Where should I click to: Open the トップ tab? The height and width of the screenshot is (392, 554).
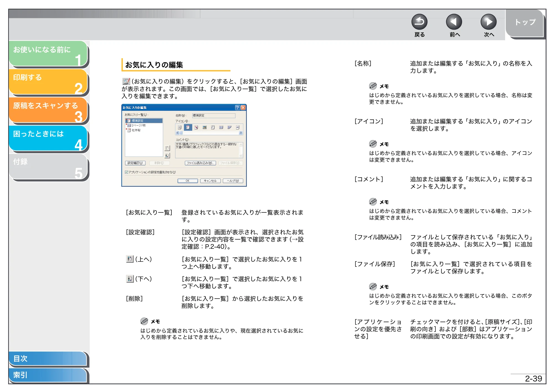525,23
